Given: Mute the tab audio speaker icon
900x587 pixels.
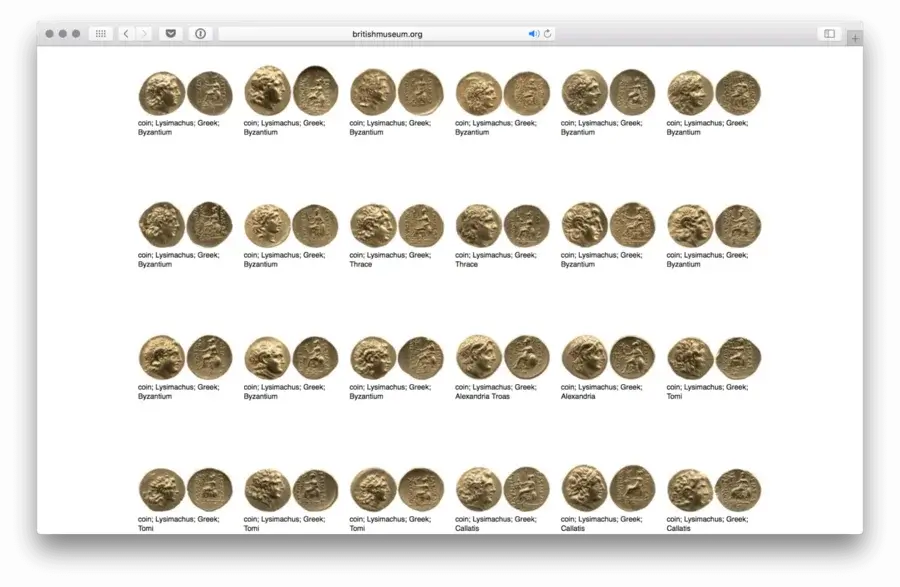Looking at the screenshot, I should pos(533,34).
